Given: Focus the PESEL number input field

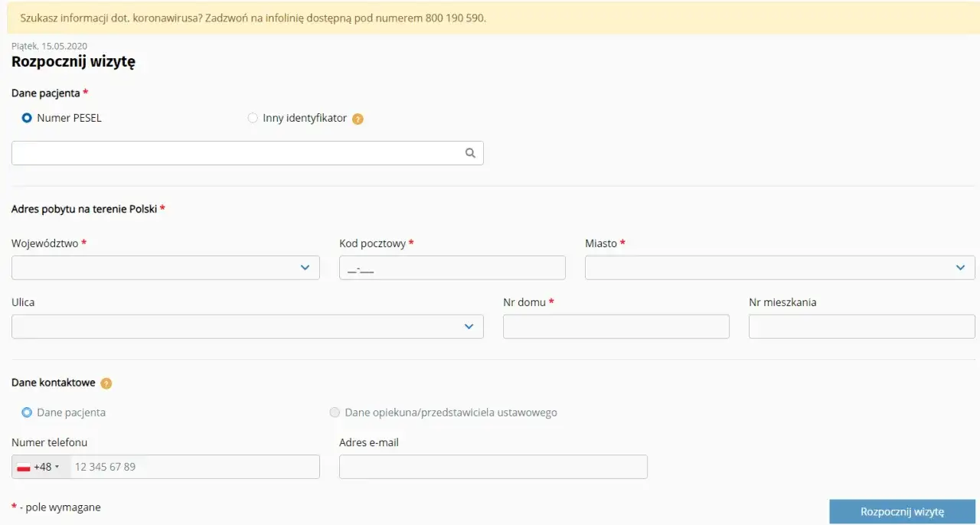Looking at the screenshot, I should [237, 153].
